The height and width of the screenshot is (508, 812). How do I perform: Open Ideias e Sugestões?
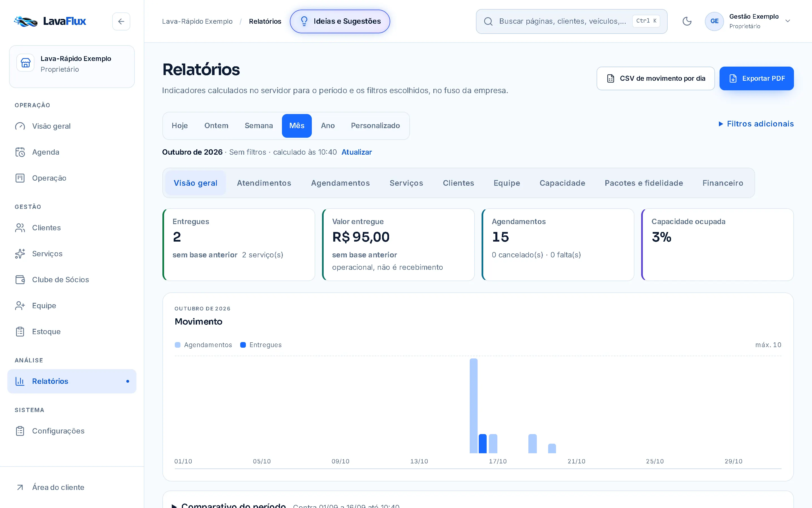point(339,21)
